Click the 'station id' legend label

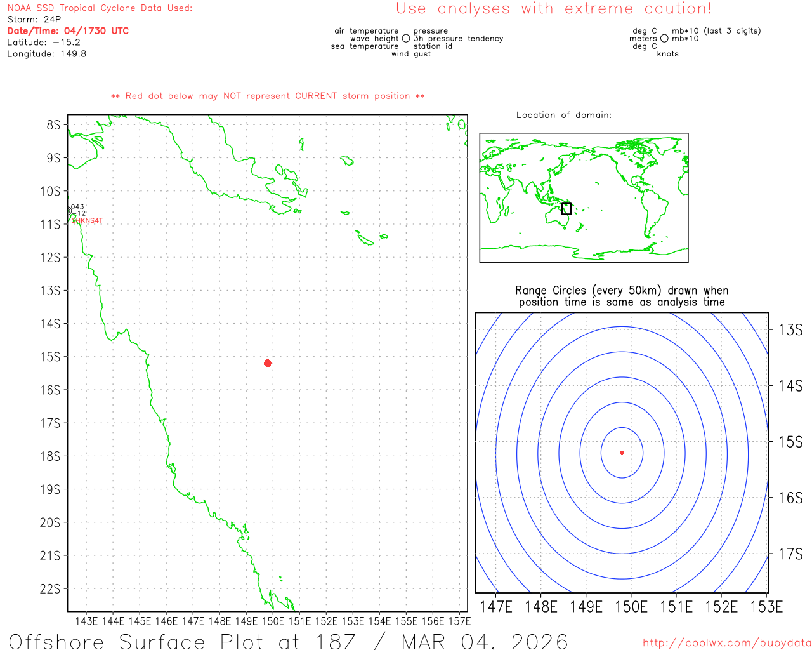point(433,46)
